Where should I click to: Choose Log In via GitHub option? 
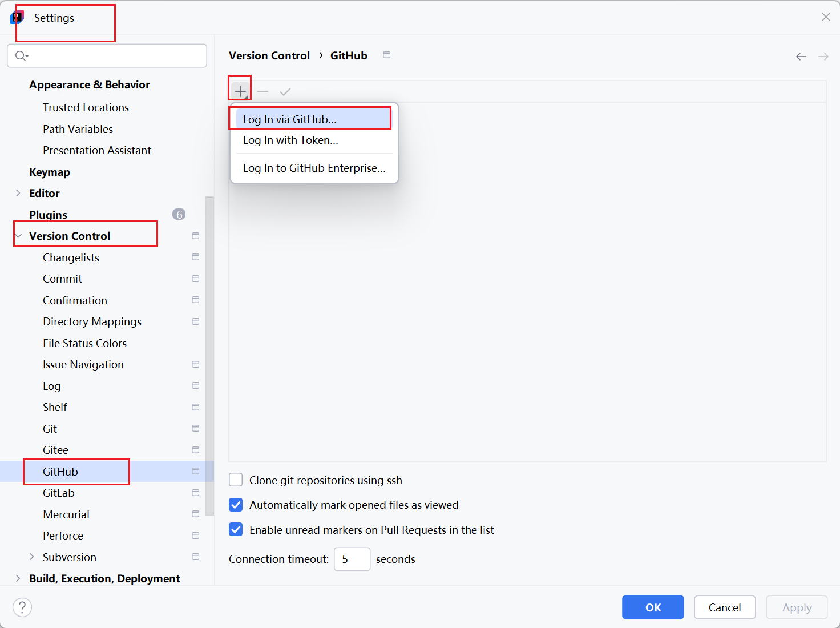click(x=314, y=119)
